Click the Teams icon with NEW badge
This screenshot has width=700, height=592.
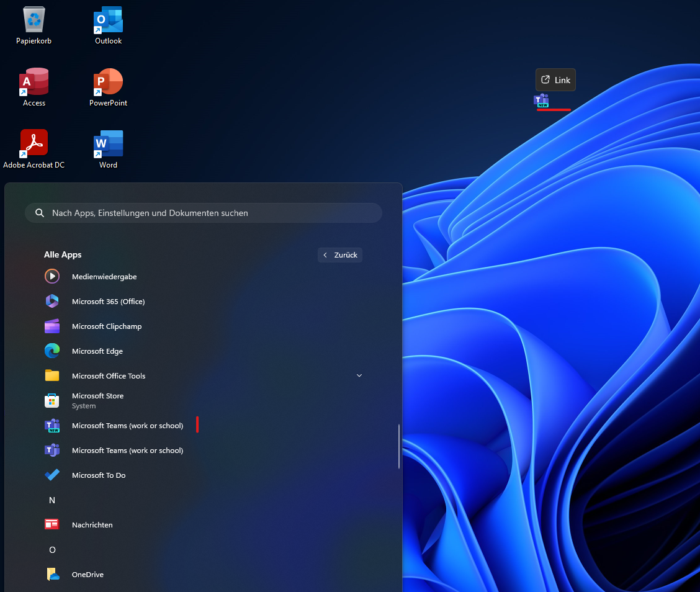(x=52, y=426)
